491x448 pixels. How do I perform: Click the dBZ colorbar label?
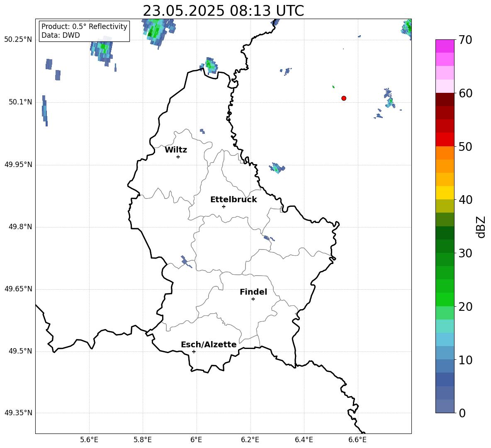tap(480, 227)
